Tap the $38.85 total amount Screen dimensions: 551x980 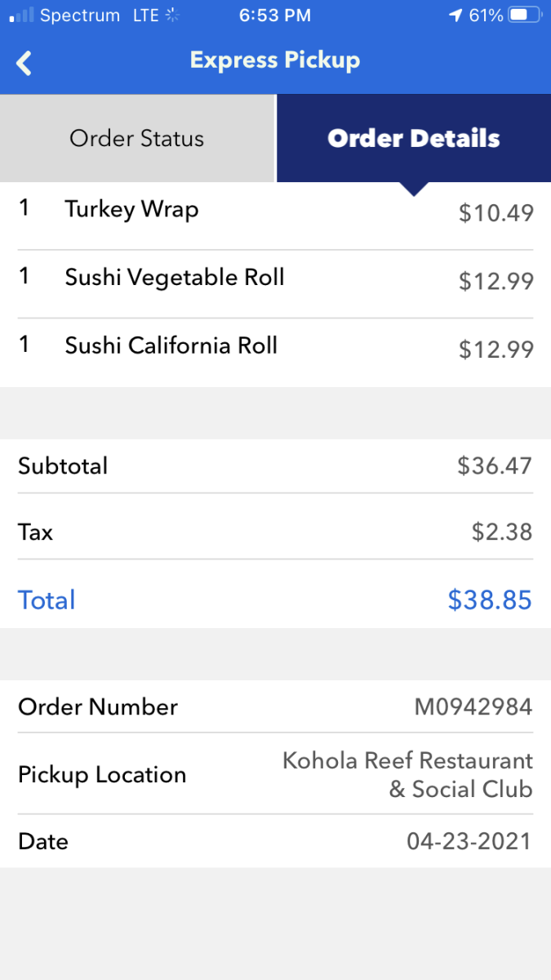point(490,600)
